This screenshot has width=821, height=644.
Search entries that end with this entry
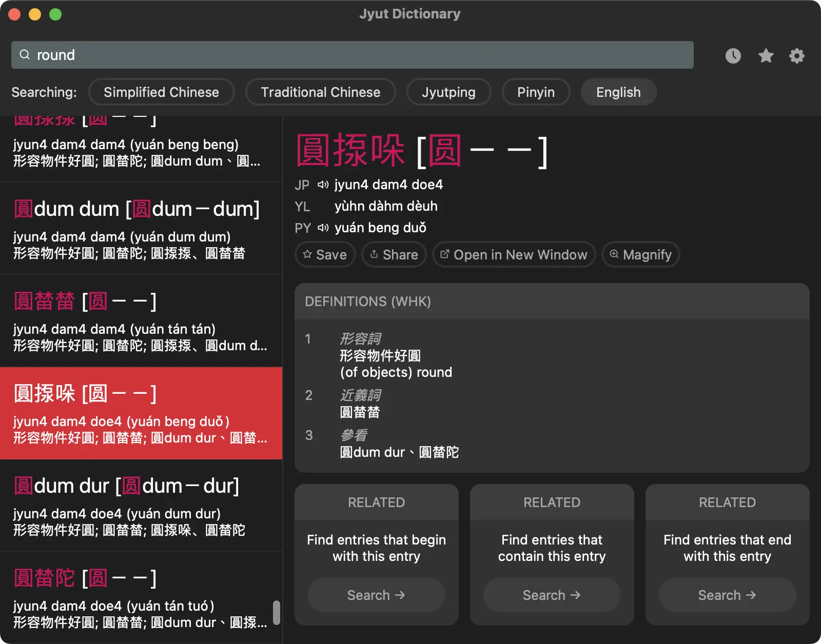[x=728, y=595]
